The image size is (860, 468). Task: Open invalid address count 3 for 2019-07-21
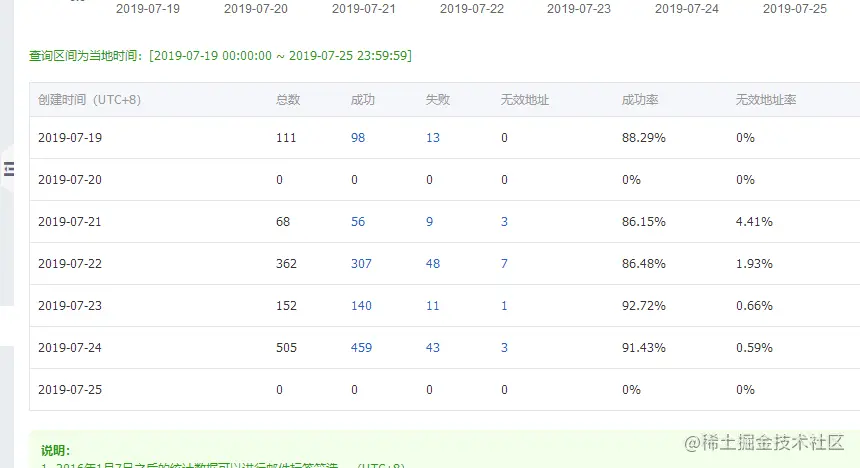504,222
